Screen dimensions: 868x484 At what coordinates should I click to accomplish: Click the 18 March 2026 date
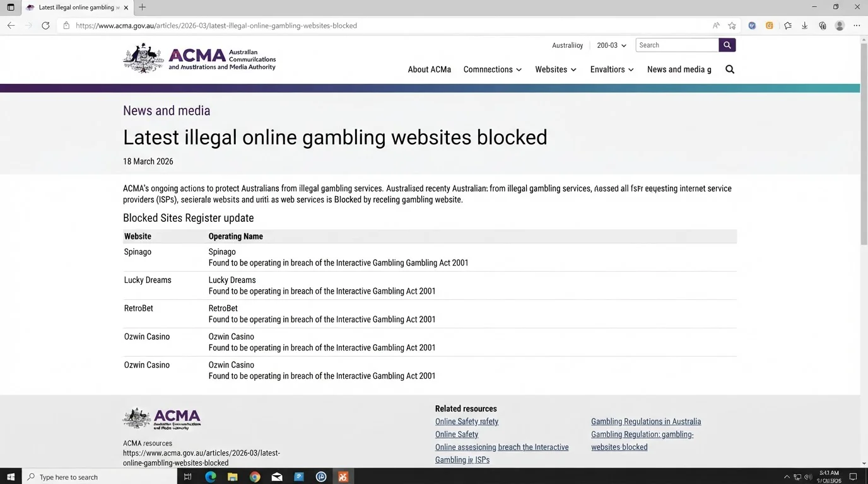click(148, 161)
